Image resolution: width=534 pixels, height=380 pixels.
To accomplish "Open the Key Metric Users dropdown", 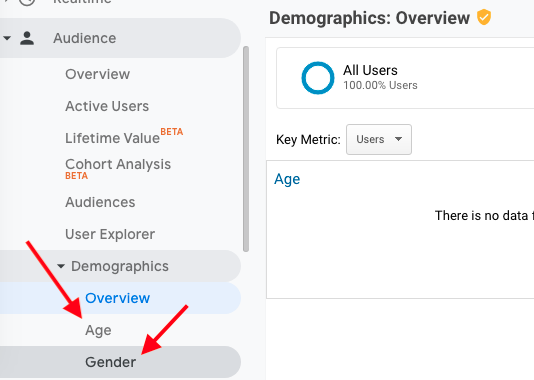I will tap(379, 139).
